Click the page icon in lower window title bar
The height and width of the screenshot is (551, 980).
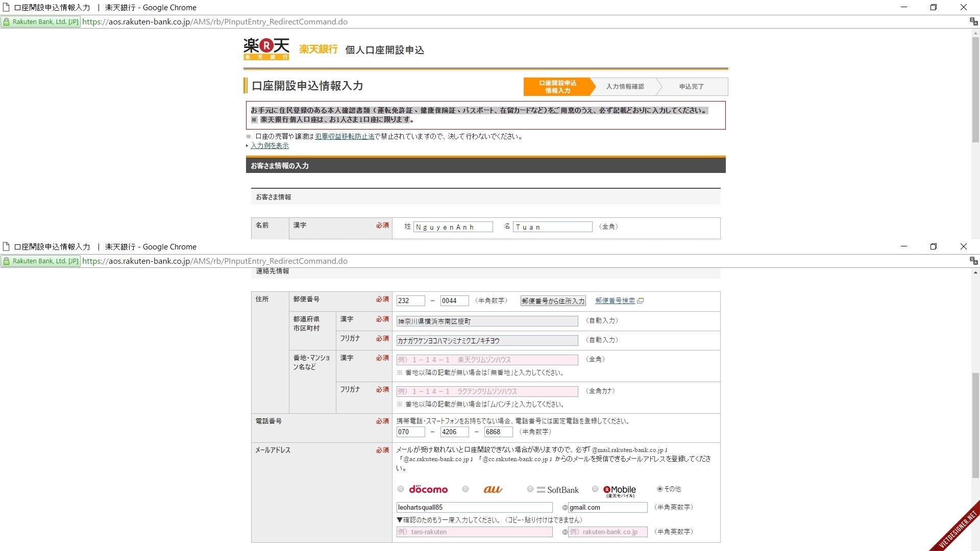(6, 246)
